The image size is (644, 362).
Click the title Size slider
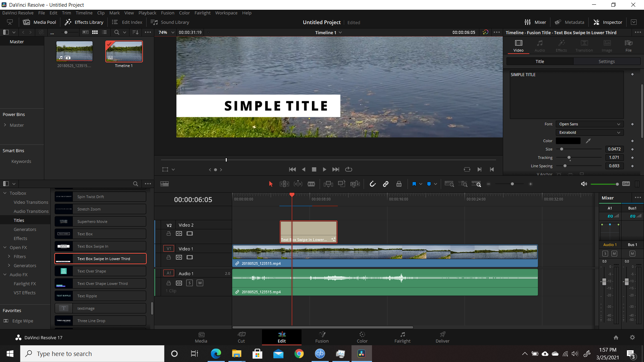pyautogui.click(x=579, y=149)
